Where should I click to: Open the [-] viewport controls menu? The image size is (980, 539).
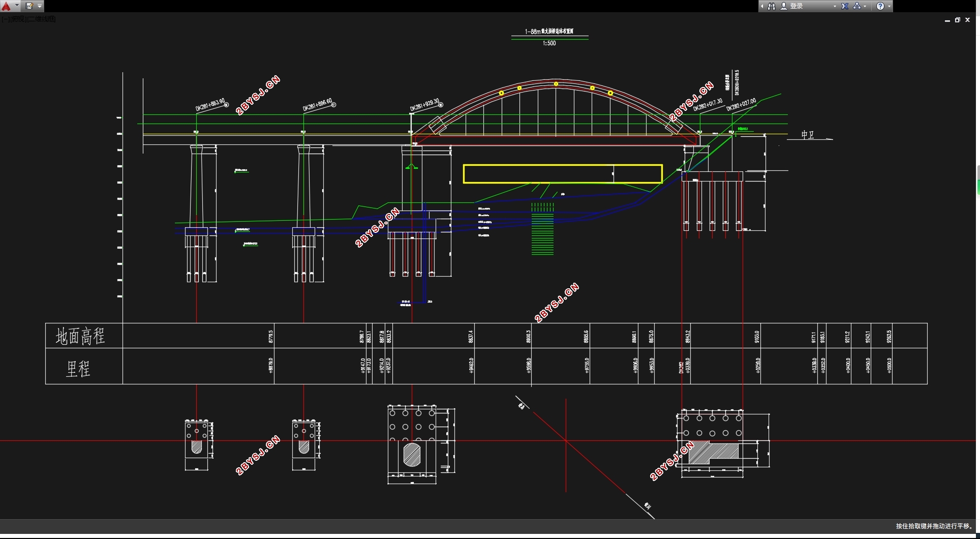coord(5,19)
